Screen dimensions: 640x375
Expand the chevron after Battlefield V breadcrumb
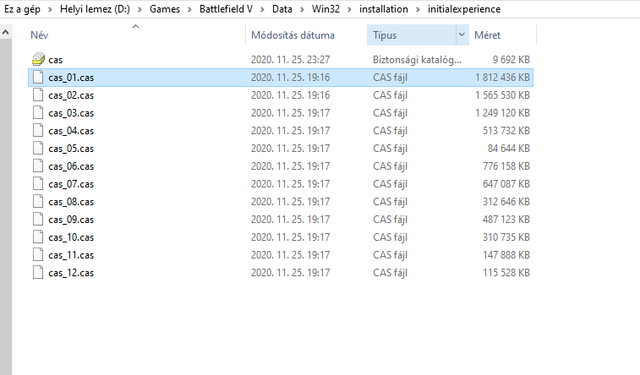[x=262, y=9]
